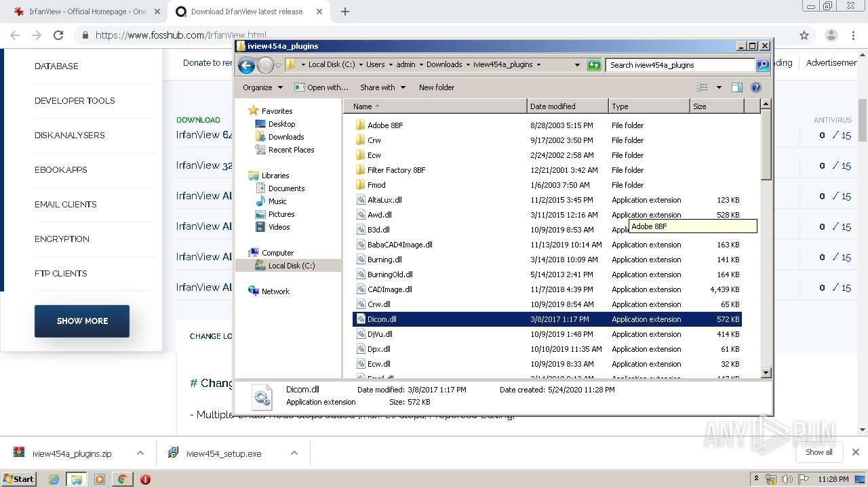This screenshot has height=488, width=868.
Task: Click Open with… toolbar button
Action: [x=321, y=87]
